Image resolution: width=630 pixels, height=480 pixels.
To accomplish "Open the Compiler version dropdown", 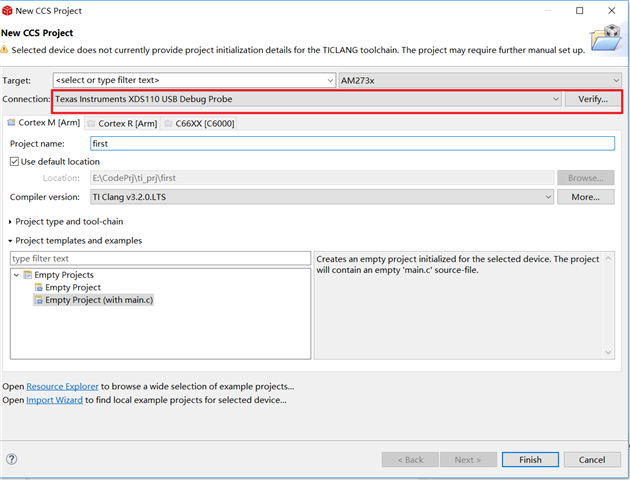I will pos(548,197).
